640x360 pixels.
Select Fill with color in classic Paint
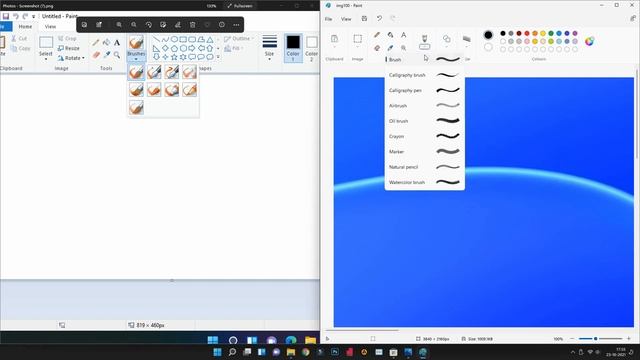[x=107, y=42]
